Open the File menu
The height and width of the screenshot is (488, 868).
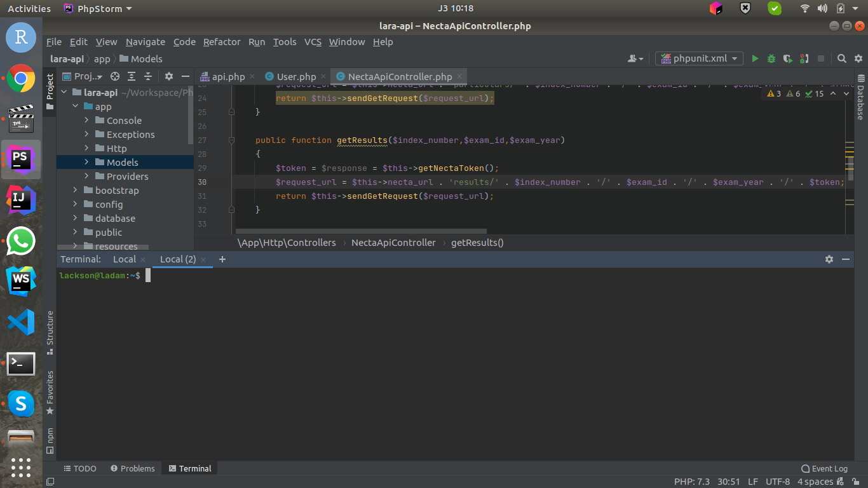point(54,42)
